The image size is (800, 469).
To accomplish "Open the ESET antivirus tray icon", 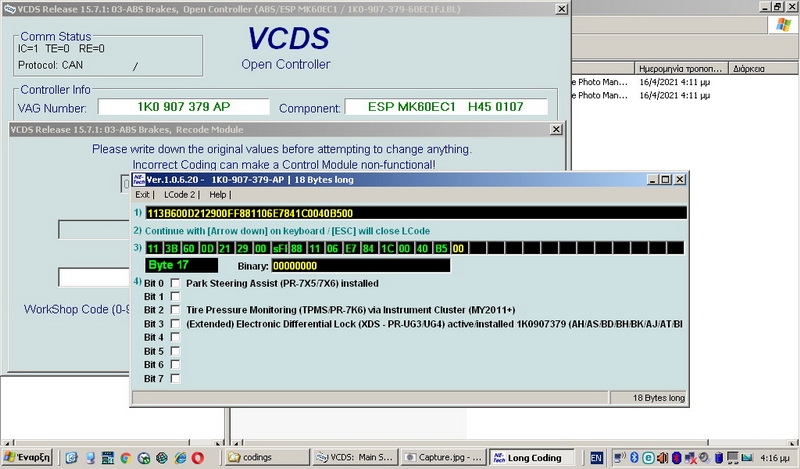I will (x=648, y=458).
